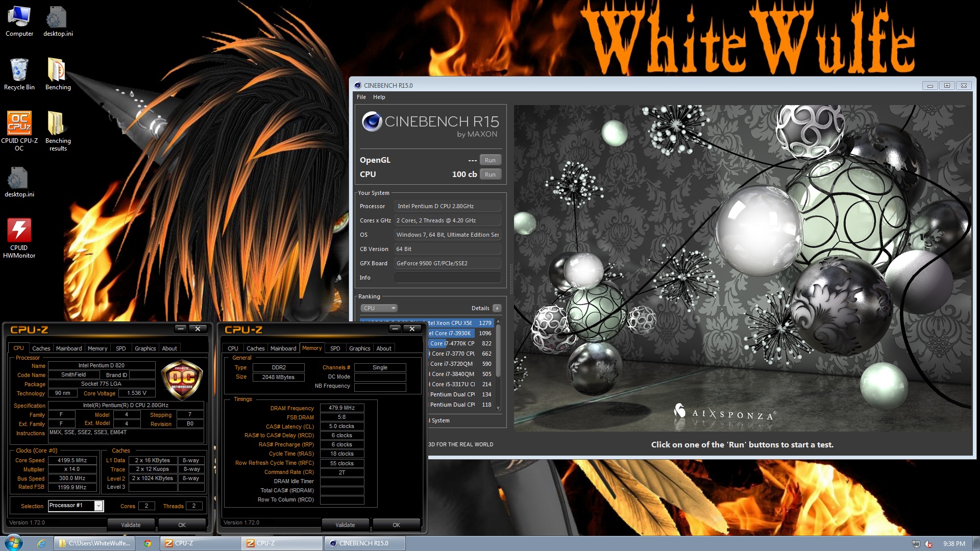
Task: Click the GFX Board GeForce 9500 GT field
Action: click(447, 263)
